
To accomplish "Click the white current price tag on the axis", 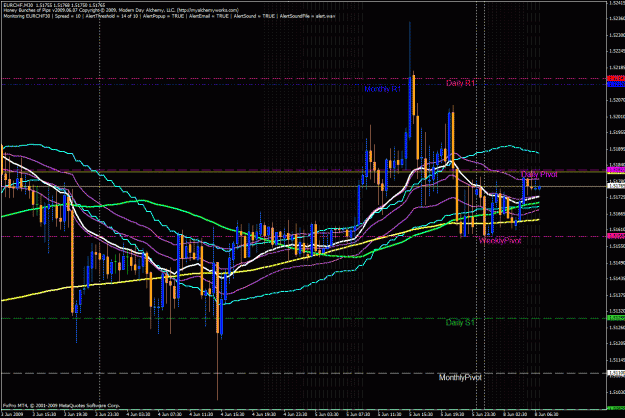I will (616, 186).
